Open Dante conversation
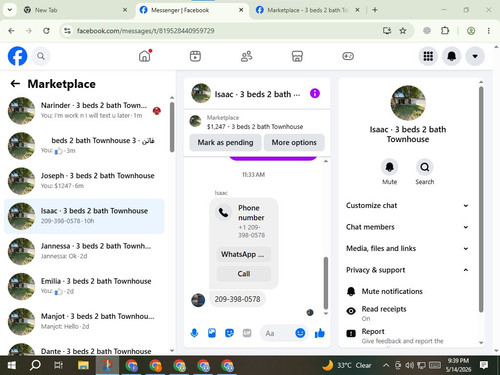Image resolution: width=500 pixels, height=375 pixels. click(84, 349)
